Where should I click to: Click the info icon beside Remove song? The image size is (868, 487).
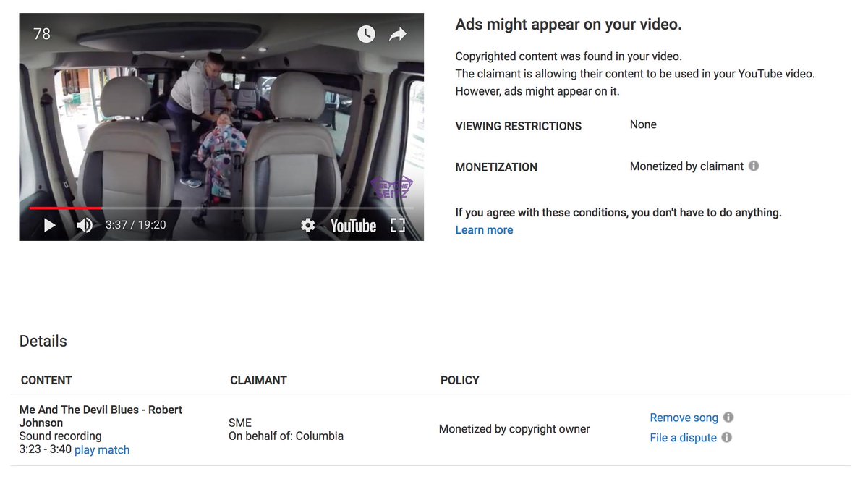(x=728, y=417)
